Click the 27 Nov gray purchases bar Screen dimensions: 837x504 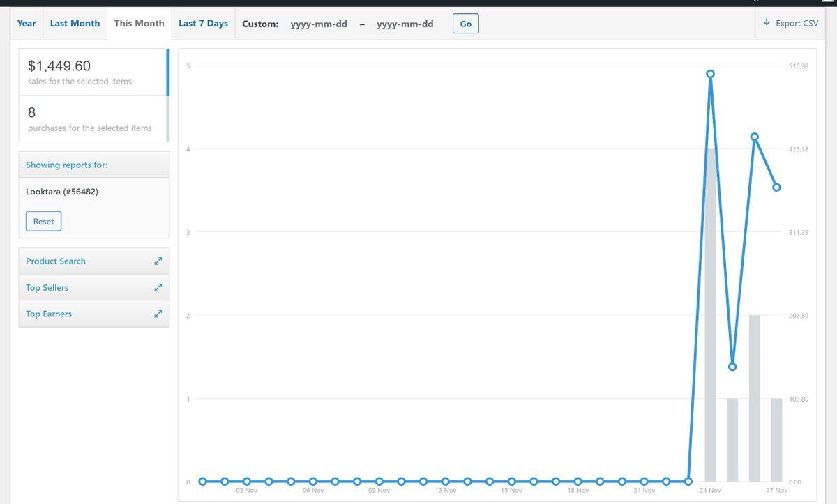click(776, 440)
